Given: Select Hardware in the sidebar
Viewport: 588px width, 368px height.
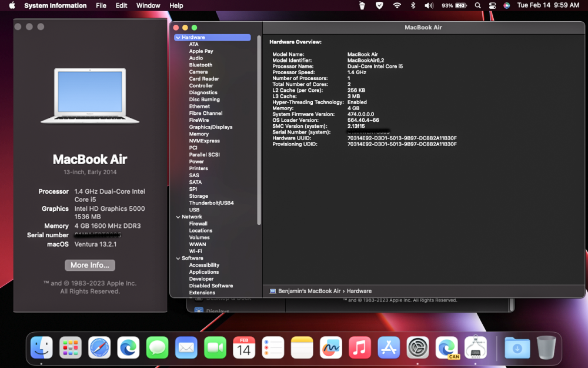Looking at the screenshot, I should pos(213,38).
